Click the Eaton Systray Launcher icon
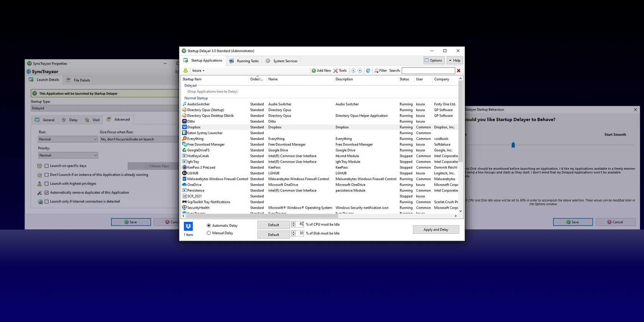 click(184, 133)
